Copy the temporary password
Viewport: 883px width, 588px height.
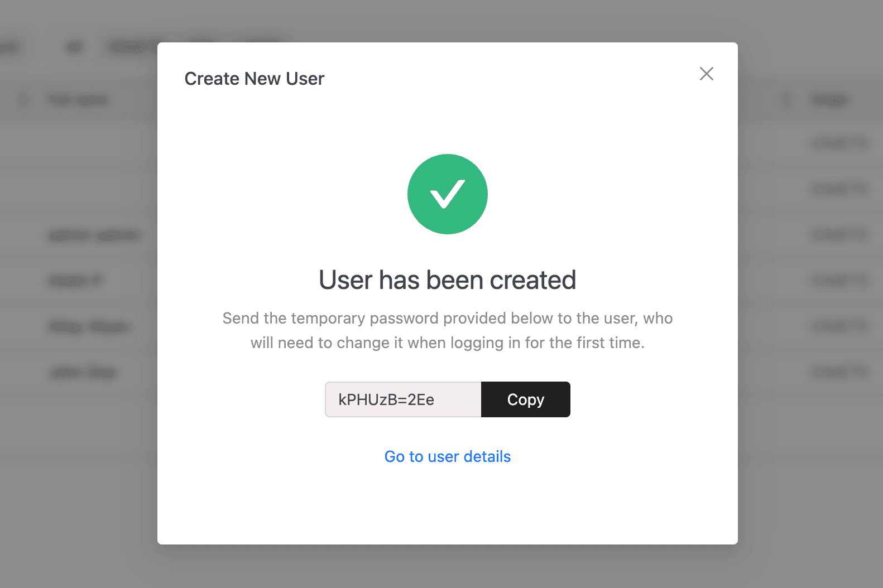(x=525, y=399)
